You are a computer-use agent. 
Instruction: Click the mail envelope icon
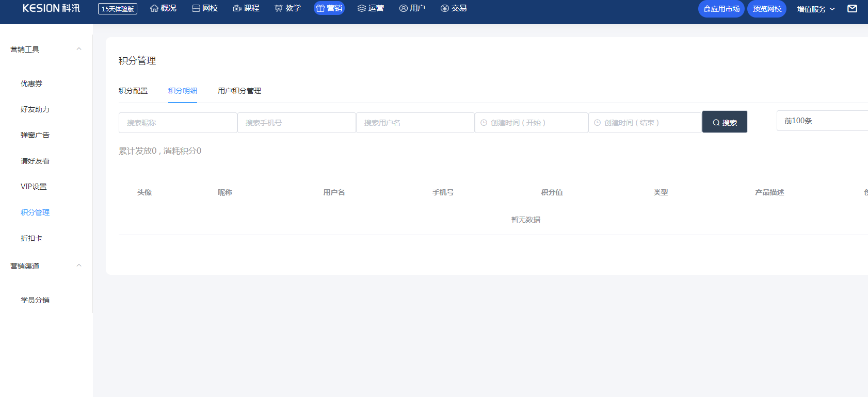click(852, 9)
